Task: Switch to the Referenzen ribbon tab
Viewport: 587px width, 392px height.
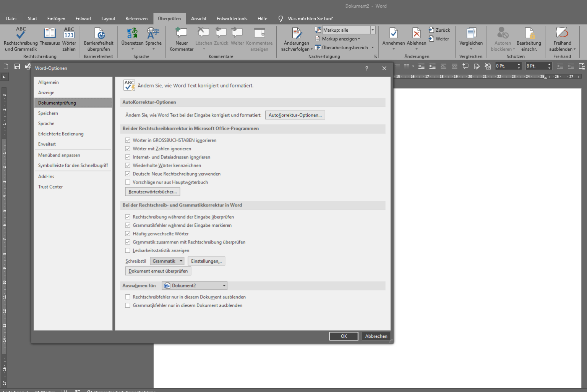Action: [x=136, y=19]
